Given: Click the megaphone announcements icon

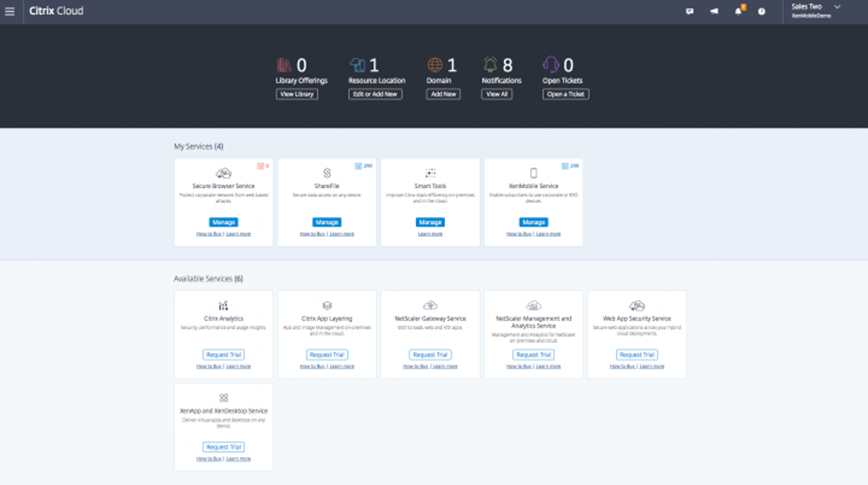Looking at the screenshot, I should 714,11.
